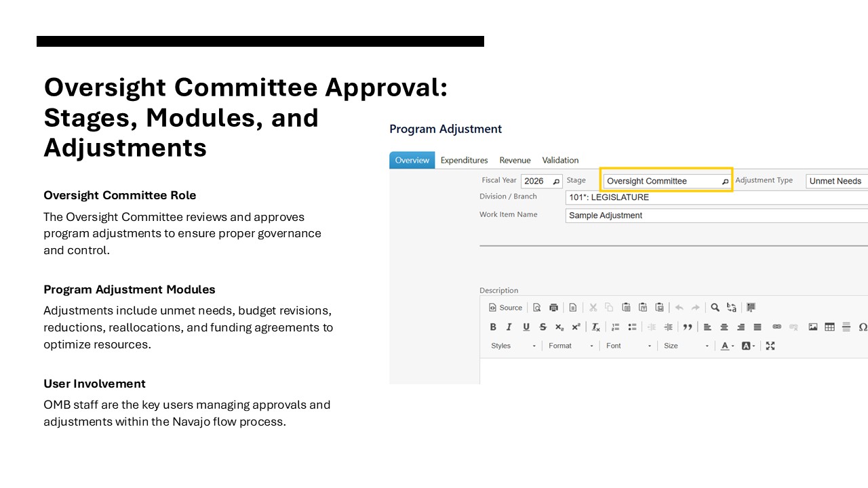Image resolution: width=868 pixels, height=488 pixels.
Task: Click the Print icon in editor toolbar
Action: 554,308
